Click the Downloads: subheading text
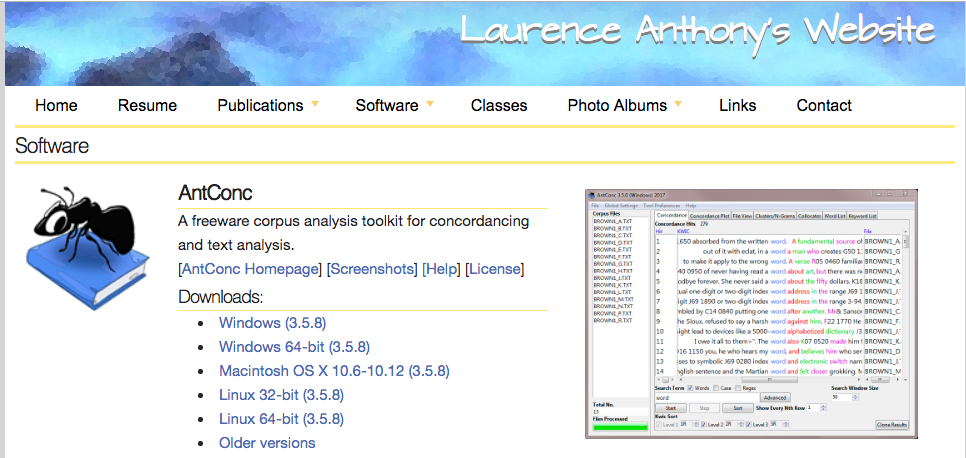This screenshot has width=966, height=458. coord(221,297)
